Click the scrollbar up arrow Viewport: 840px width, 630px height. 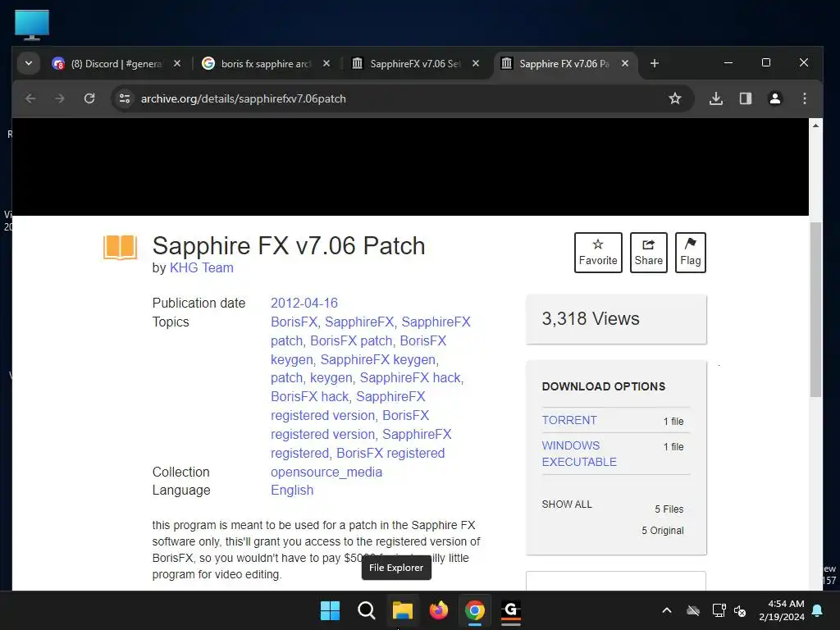(x=815, y=126)
